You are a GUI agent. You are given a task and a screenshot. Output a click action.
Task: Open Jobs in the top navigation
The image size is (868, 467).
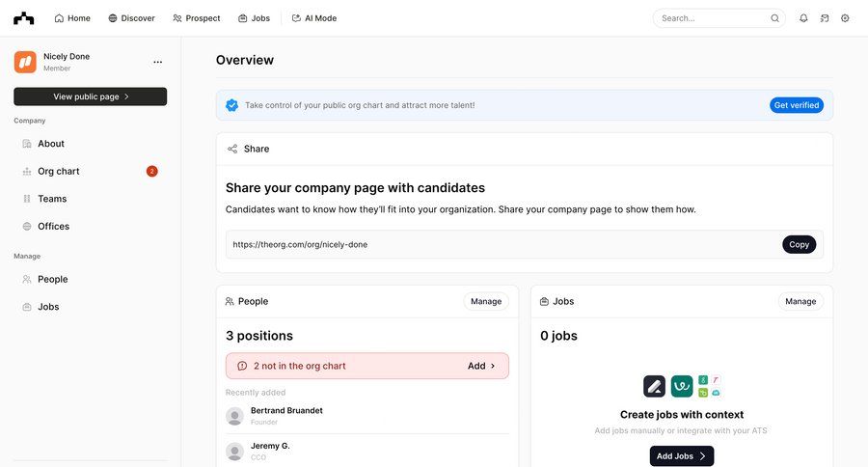pyautogui.click(x=254, y=18)
